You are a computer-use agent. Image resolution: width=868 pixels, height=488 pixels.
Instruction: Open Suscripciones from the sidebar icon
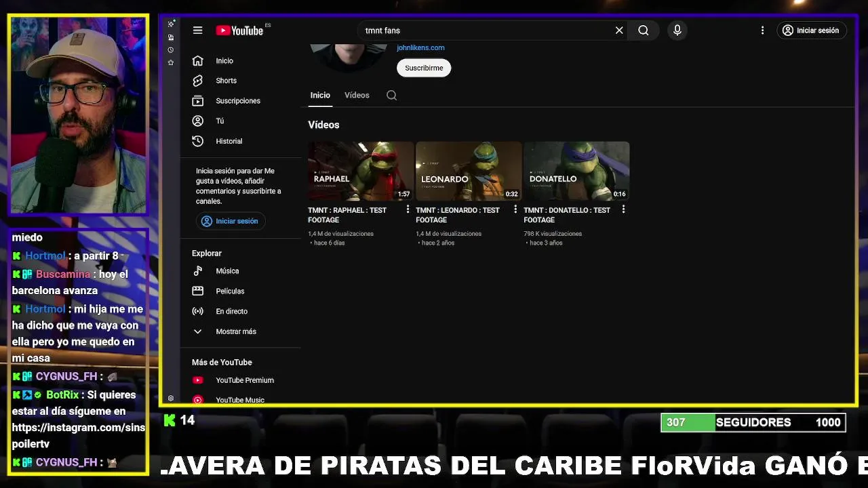(x=197, y=101)
